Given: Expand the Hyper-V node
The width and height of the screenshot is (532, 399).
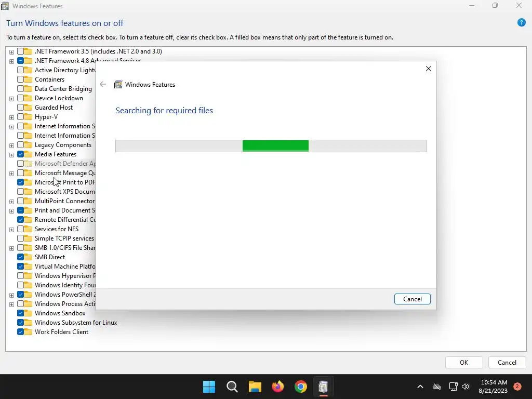Looking at the screenshot, I should click(x=11, y=117).
